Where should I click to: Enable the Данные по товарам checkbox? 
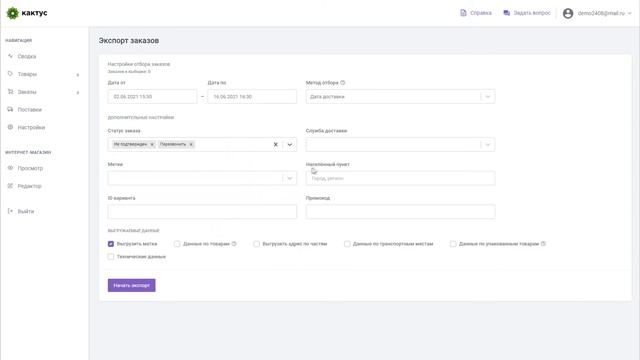coord(177,244)
